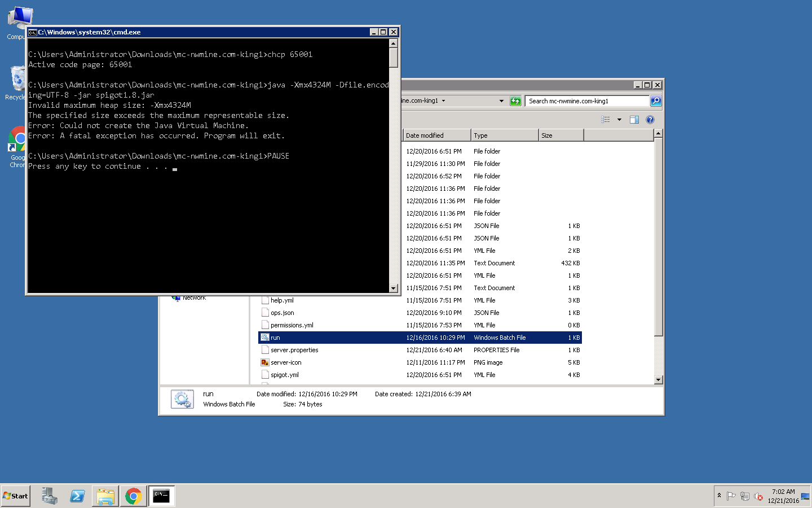Open the Explorer help icon

click(650, 120)
